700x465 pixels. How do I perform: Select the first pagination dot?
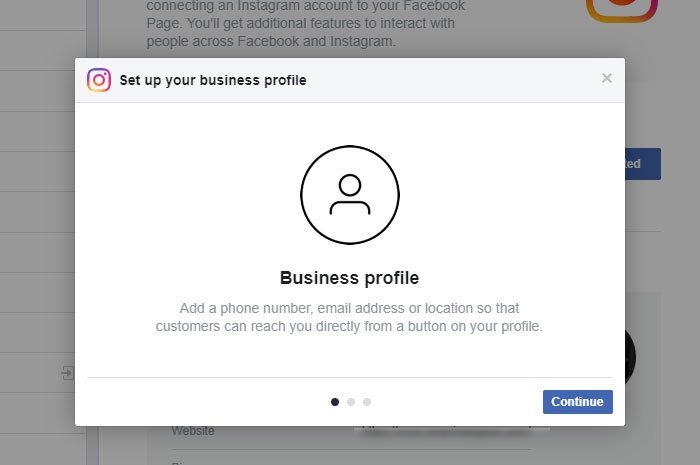click(x=335, y=402)
